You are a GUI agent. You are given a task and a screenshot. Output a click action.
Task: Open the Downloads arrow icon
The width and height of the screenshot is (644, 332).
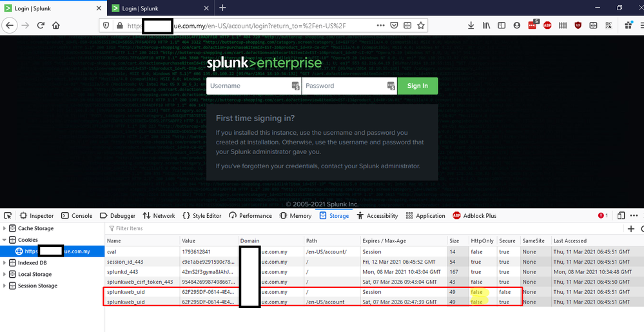tap(471, 26)
